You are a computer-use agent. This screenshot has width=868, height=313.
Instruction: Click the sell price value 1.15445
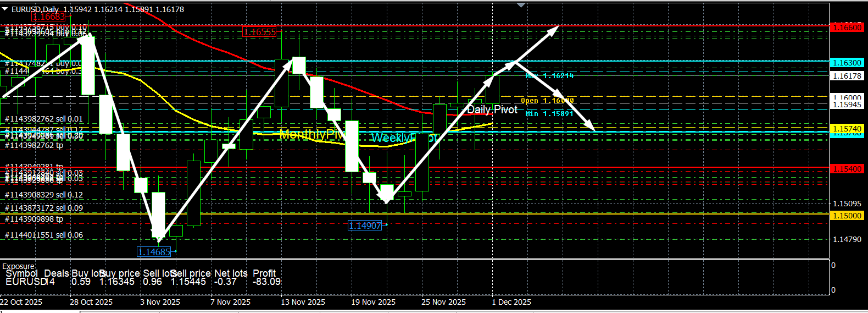[x=188, y=282]
